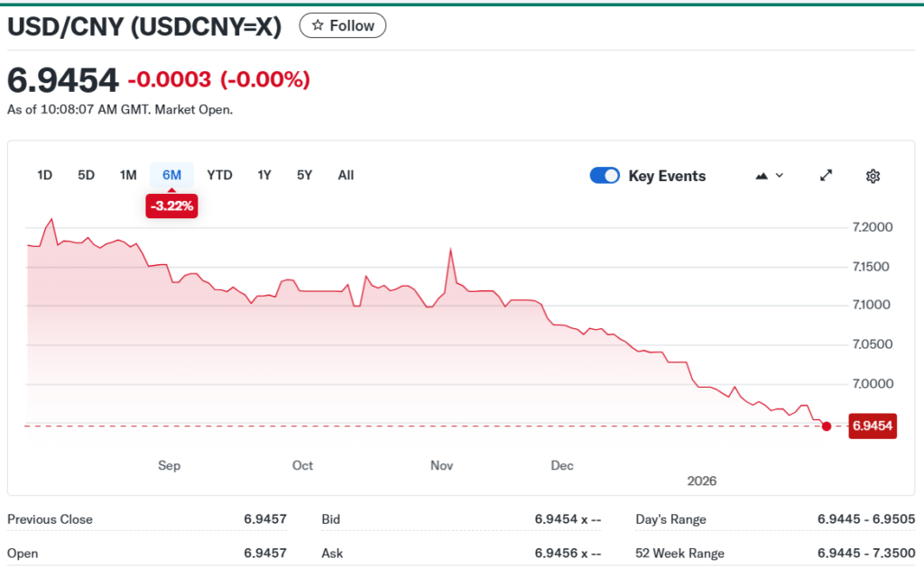Screen dimensions: 924x568
Task: Show All historical data range
Action: (x=346, y=175)
